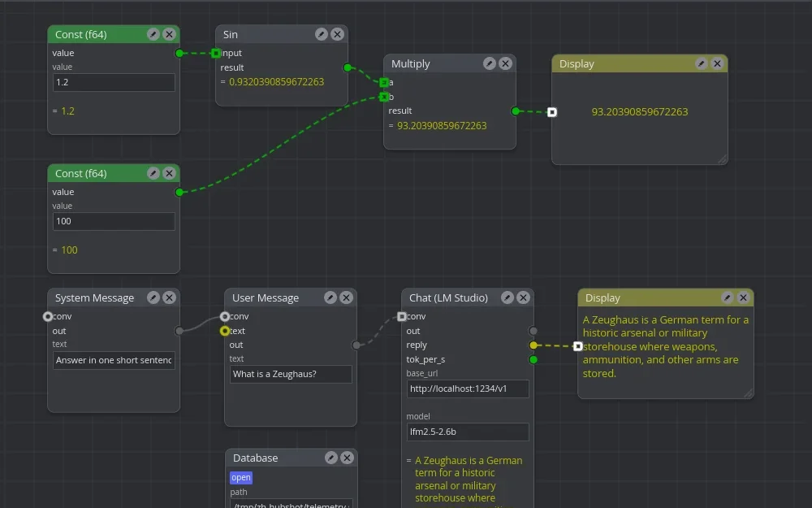Viewport: 812px width, 508px height.
Task: Close the Display node showing 93.20390859672263
Action: 717,63
